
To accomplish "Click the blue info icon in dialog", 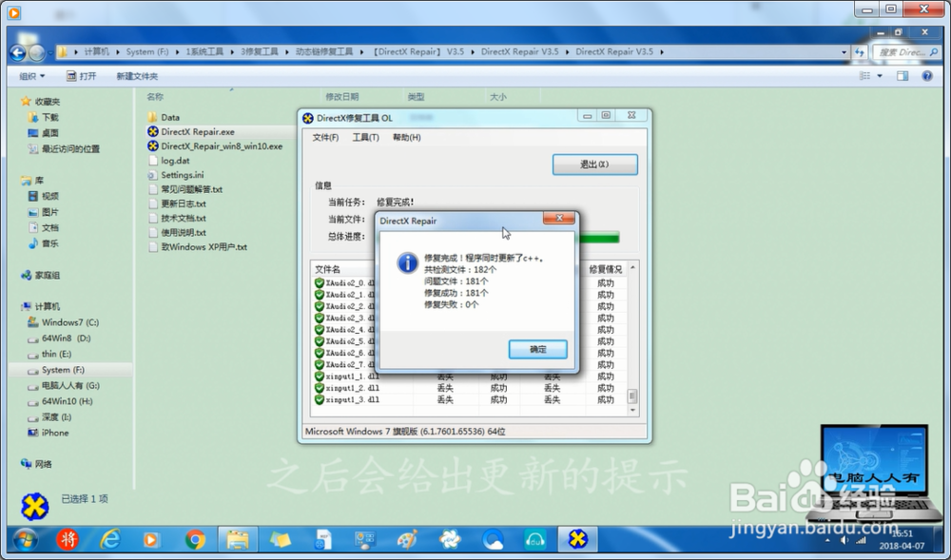I will pyautogui.click(x=407, y=263).
